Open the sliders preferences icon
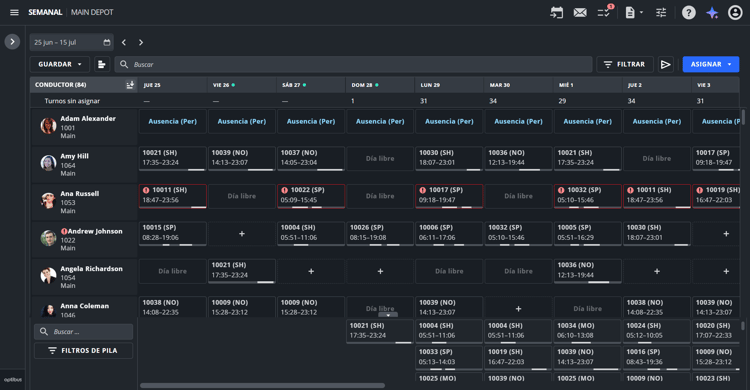The width and height of the screenshot is (750, 390). [x=661, y=12]
